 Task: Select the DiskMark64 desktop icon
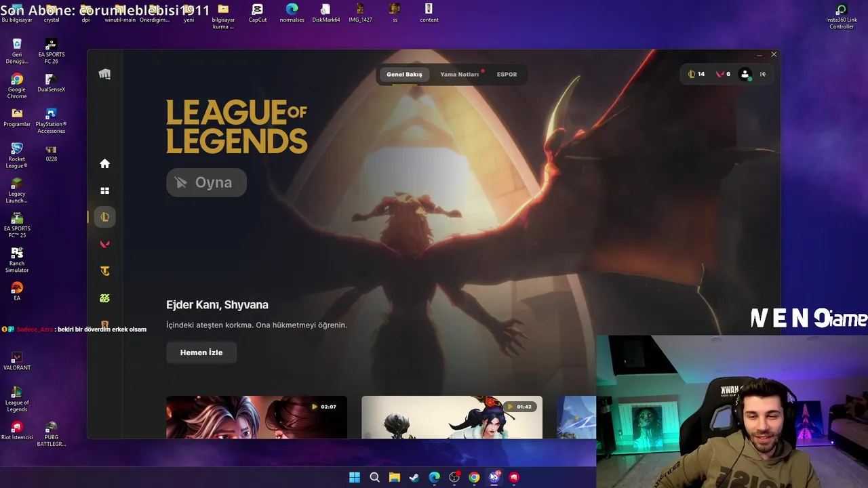point(326,13)
